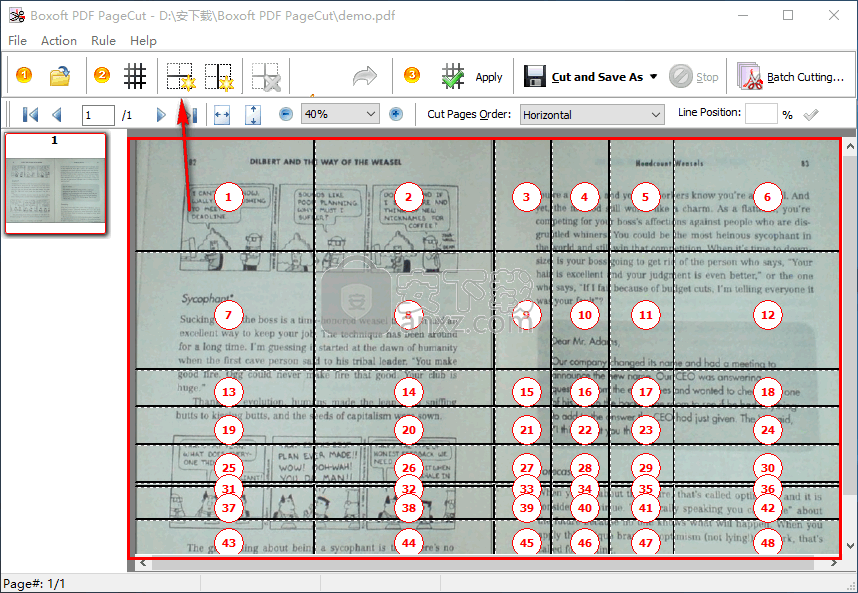
Task: Maximize the PageCut window
Action: (788, 15)
